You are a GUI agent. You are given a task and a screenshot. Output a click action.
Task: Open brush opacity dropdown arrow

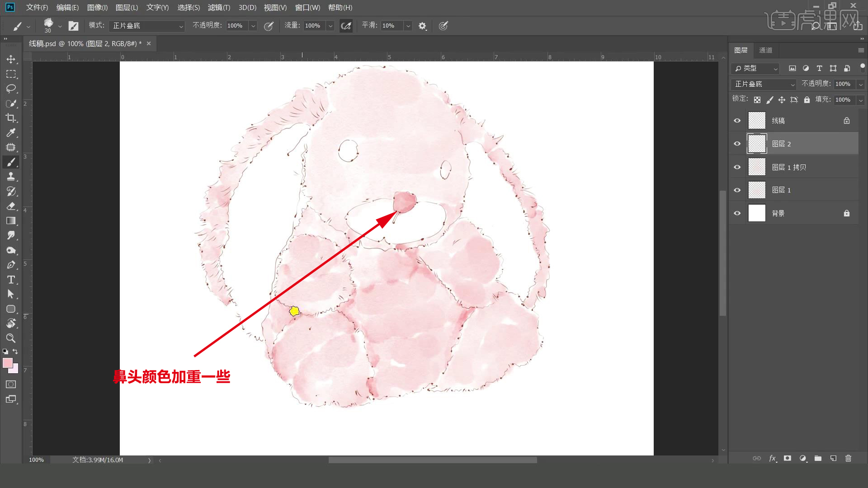[253, 26]
